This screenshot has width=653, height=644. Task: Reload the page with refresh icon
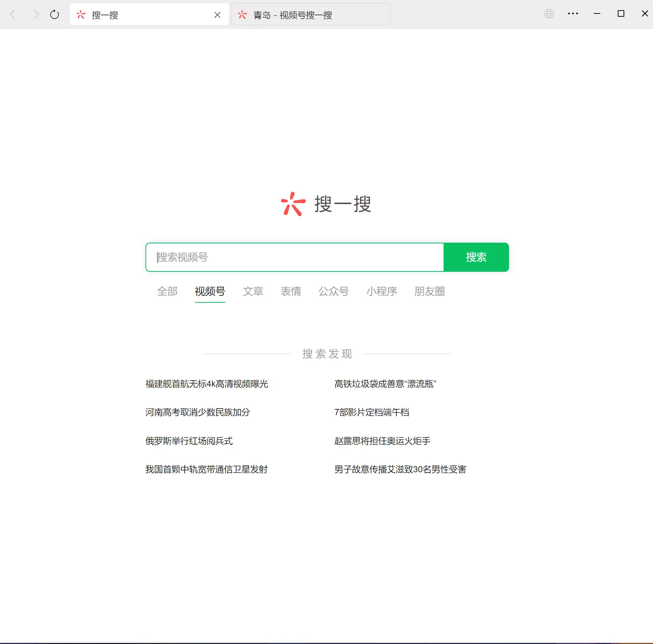[55, 15]
